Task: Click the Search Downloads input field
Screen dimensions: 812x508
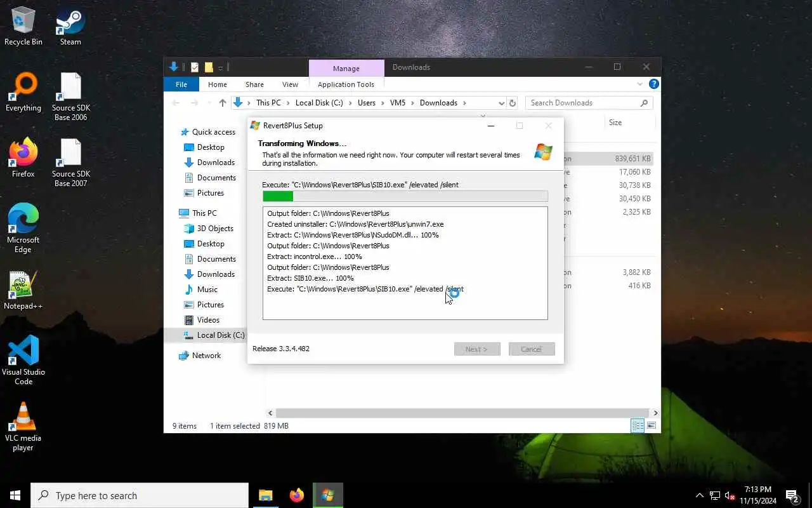Action: 582,103
